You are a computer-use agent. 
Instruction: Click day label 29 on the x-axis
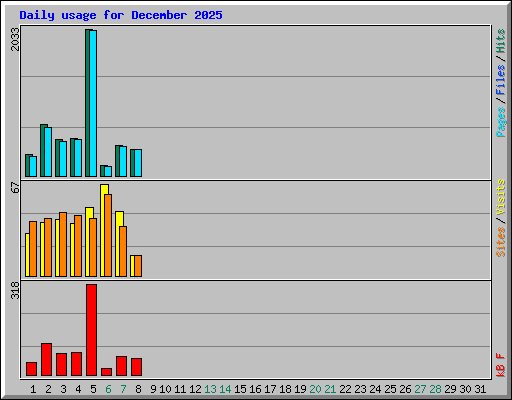click(x=450, y=389)
